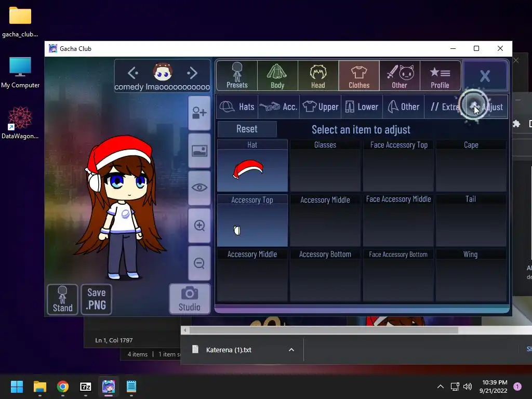Open the Profile tab
532x399 pixels.
pos(440,75)
